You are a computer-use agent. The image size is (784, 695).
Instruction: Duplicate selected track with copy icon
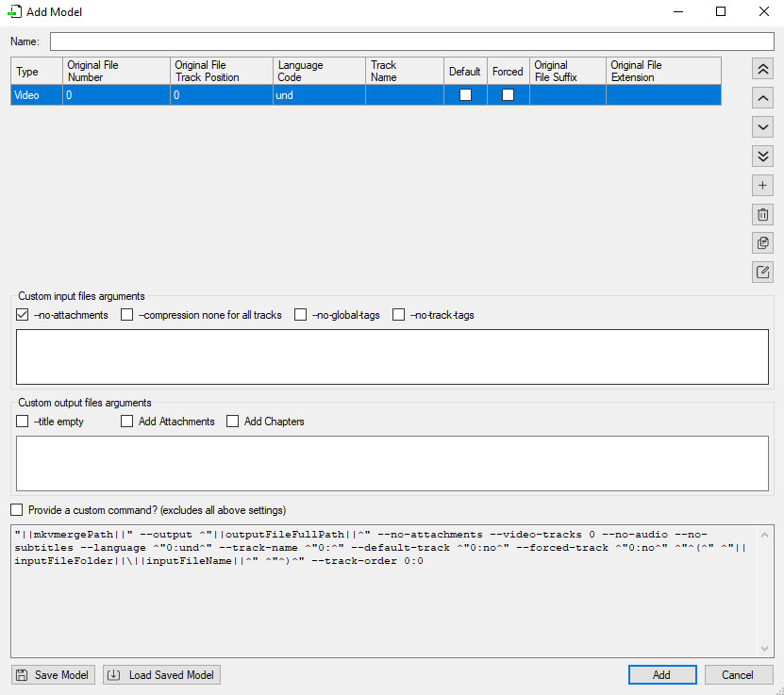click(762, 243)
